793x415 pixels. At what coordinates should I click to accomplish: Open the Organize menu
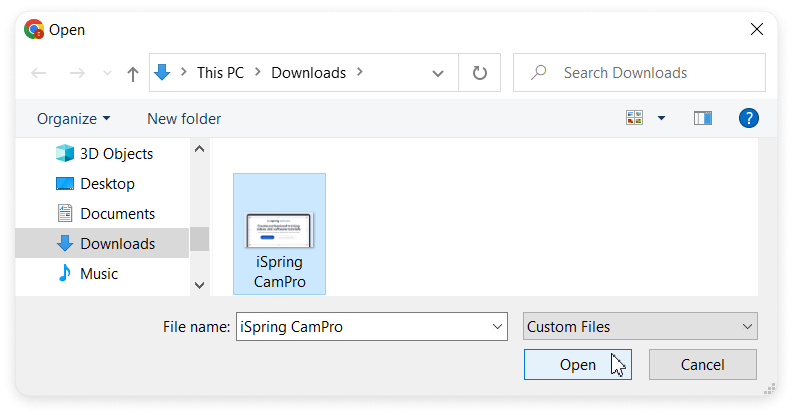73,118
